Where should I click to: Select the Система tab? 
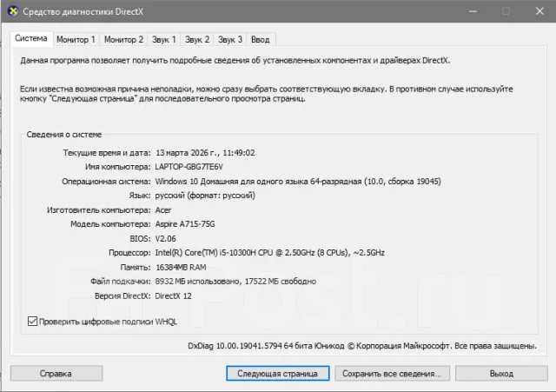tap(31, 38)
